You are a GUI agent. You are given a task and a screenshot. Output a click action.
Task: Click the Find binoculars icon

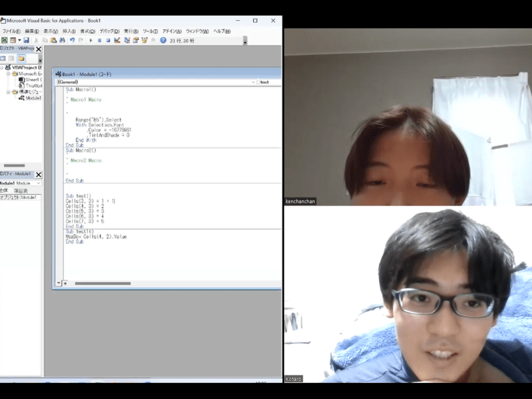pos(62,41)
